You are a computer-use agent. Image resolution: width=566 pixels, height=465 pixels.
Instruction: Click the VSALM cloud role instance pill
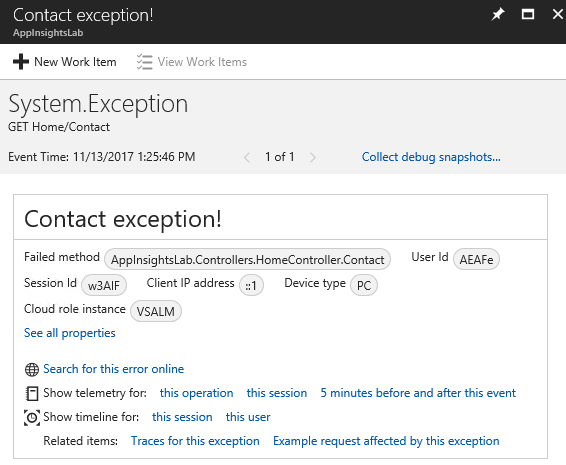click(x=156, y=311)
